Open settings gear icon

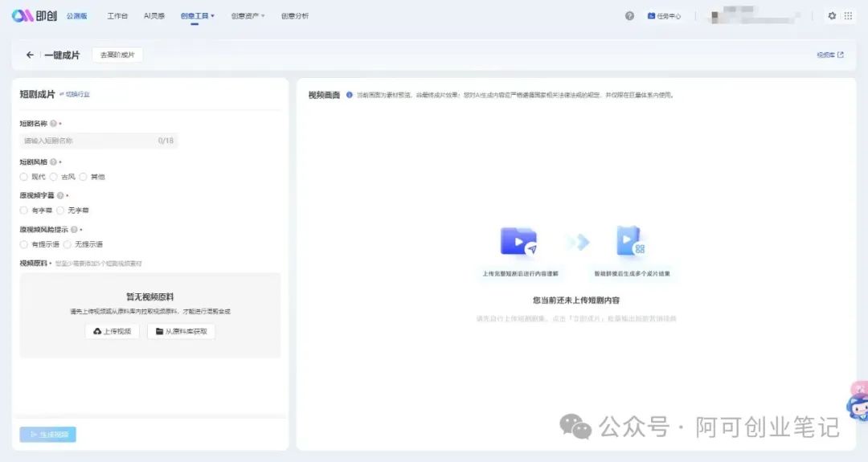click(x=832, y=16)
